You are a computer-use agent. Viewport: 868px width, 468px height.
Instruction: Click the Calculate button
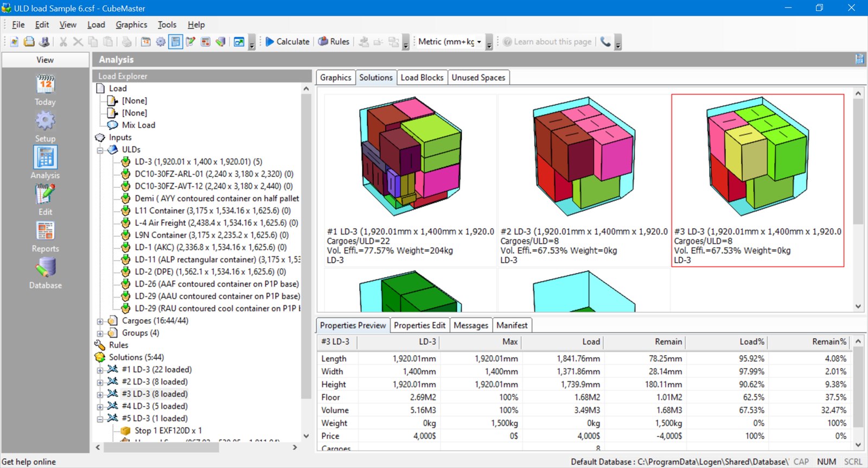pyautogui.click(x=287, y=42)
